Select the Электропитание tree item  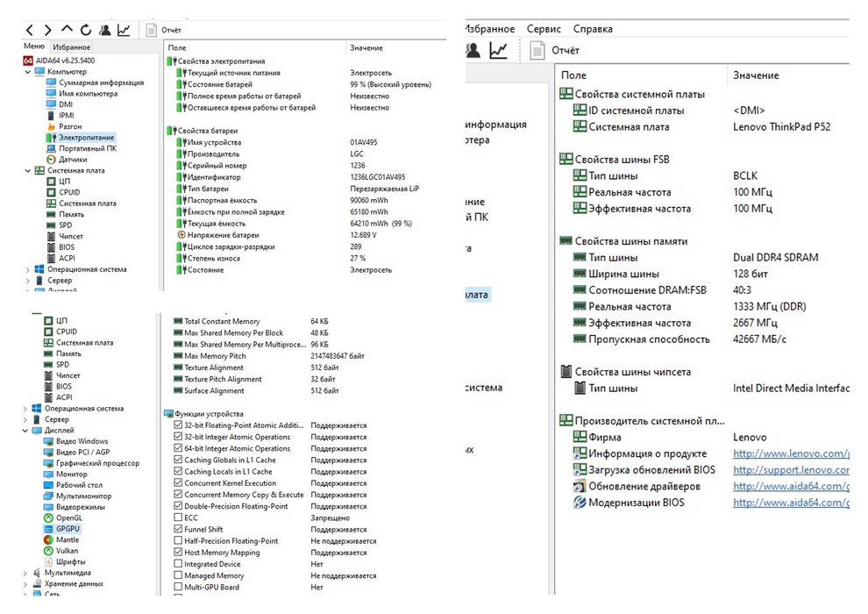(x=86, y=138)
